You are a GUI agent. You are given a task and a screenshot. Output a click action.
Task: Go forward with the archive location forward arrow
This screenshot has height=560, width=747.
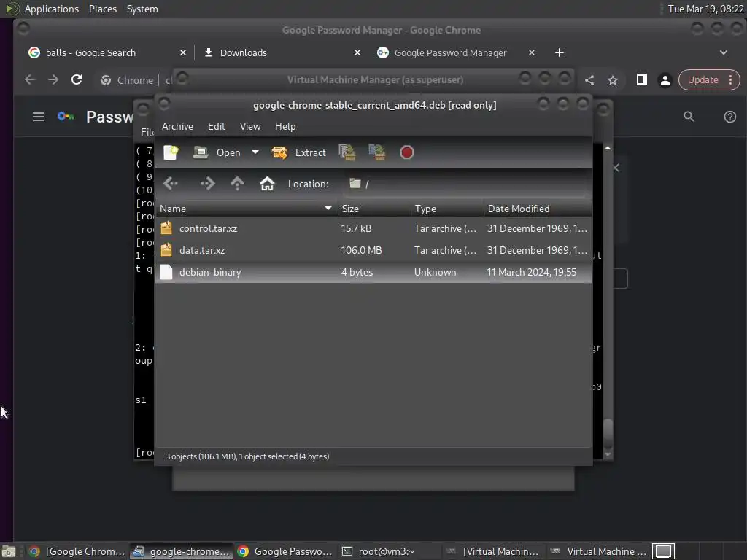point(207,183)
